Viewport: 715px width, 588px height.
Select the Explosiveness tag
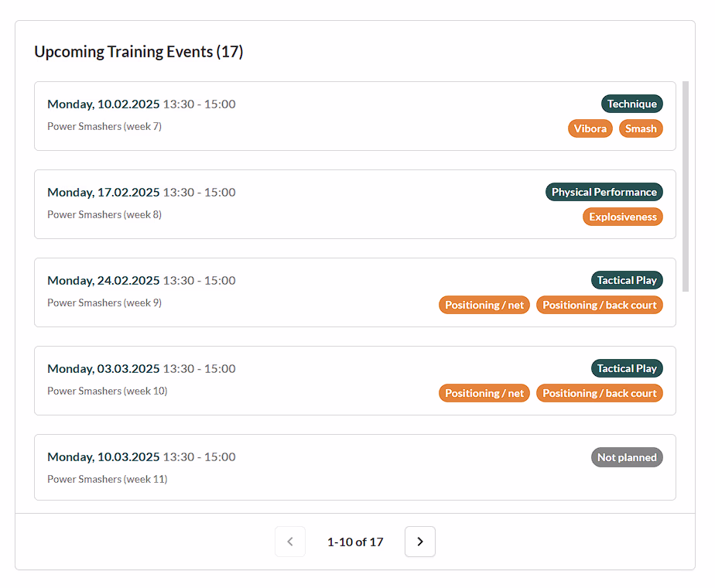(622, 217)
